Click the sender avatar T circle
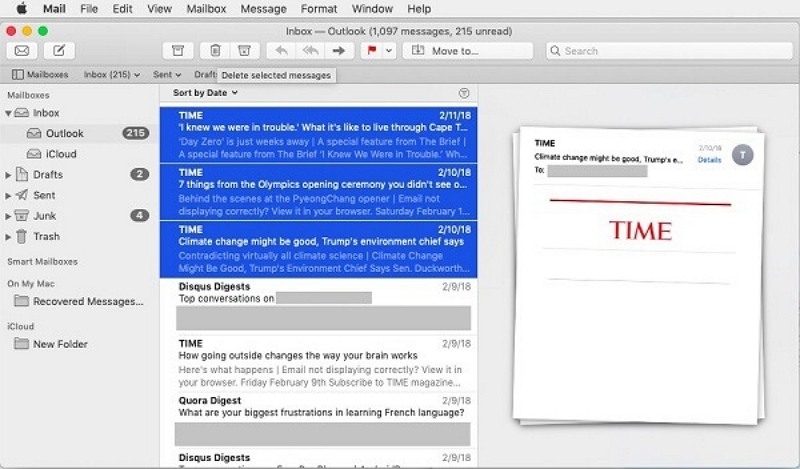This screenshot has height=469, width=800. click(742, 155)
